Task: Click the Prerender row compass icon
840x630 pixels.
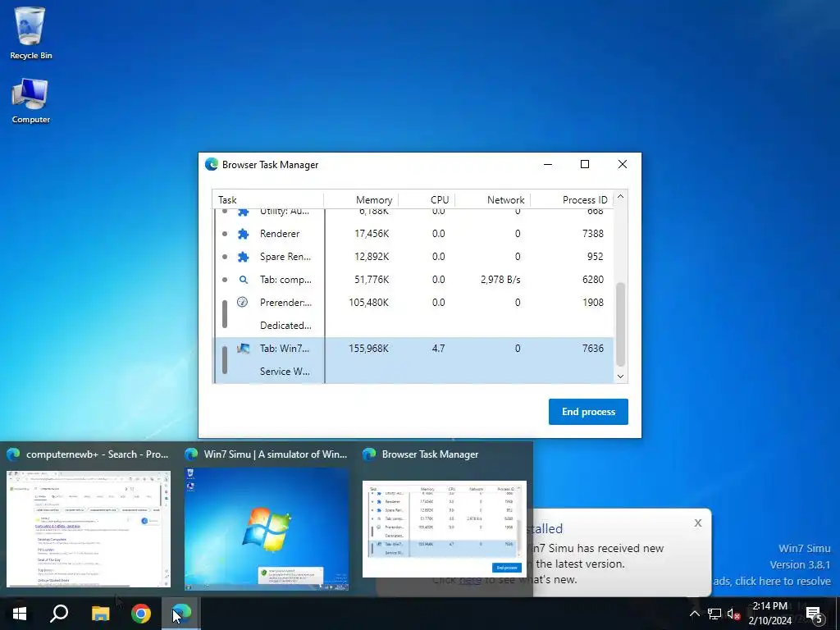Action: pyautogui.click(x=242, y=302)
